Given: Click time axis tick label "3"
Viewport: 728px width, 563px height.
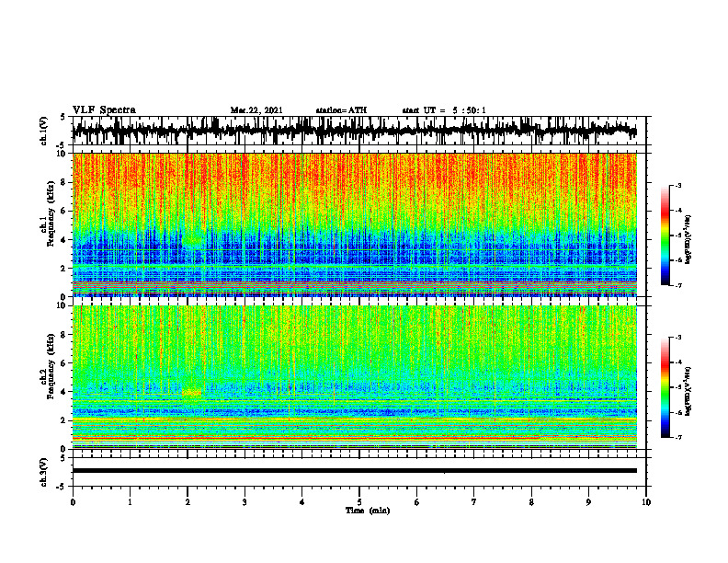Looking at the screenshot, I should click(245, 502).
